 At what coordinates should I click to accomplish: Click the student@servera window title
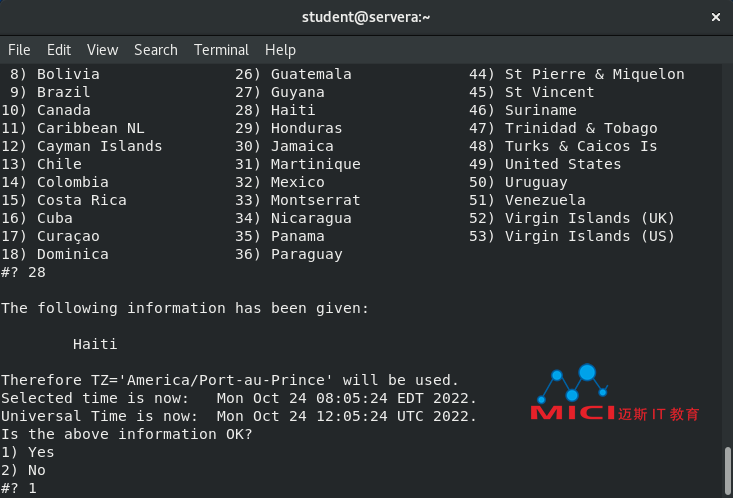tap(366, 17)
